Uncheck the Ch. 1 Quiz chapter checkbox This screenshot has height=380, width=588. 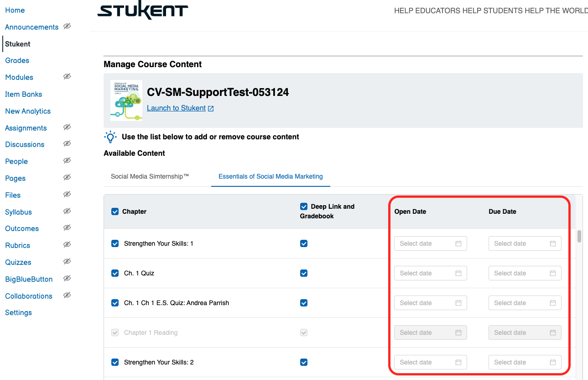(x=115, y=273)
